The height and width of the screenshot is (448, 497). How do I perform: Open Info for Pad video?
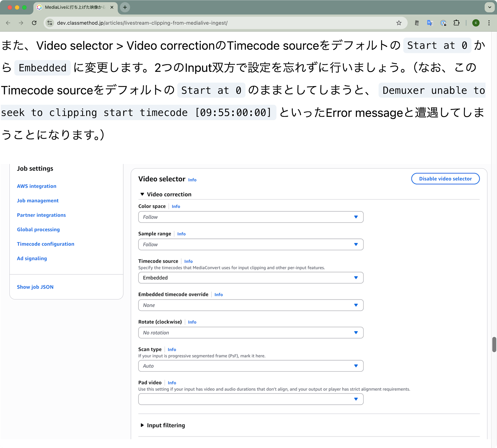tap(172, 383)
